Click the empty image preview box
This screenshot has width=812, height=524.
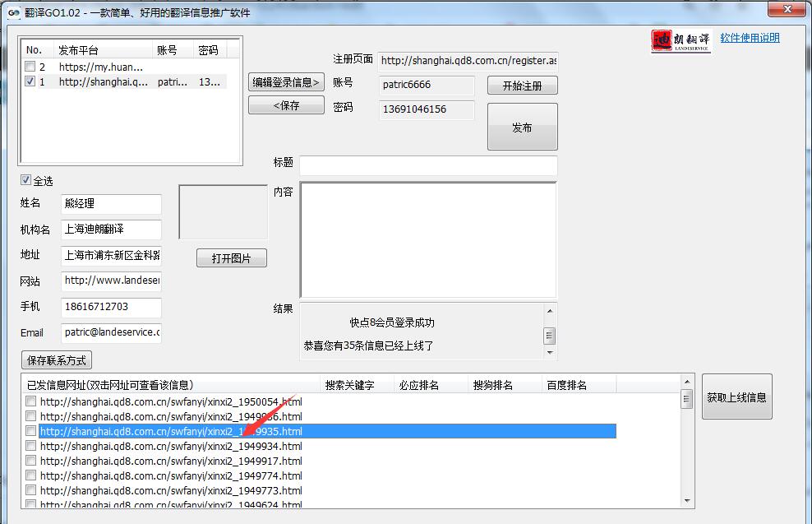224,212
